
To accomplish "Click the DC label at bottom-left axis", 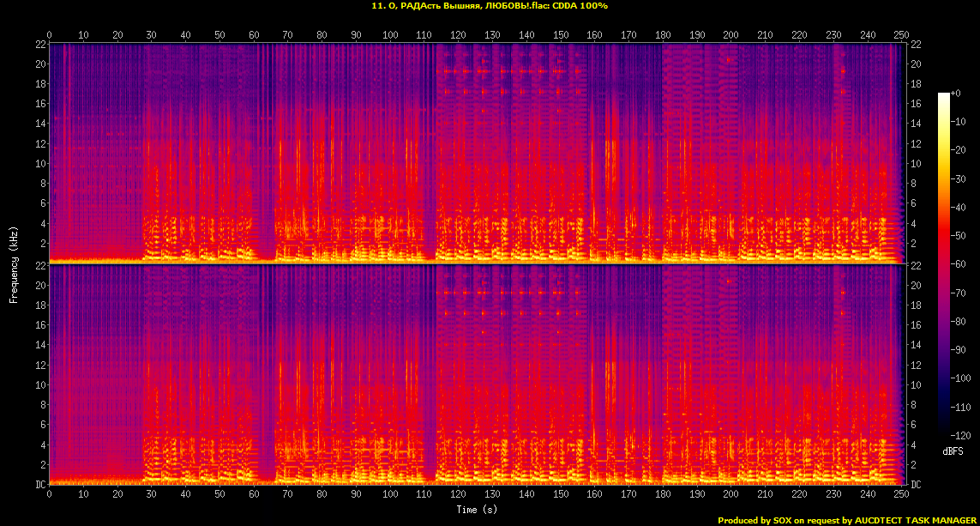I will pos(40,485).
